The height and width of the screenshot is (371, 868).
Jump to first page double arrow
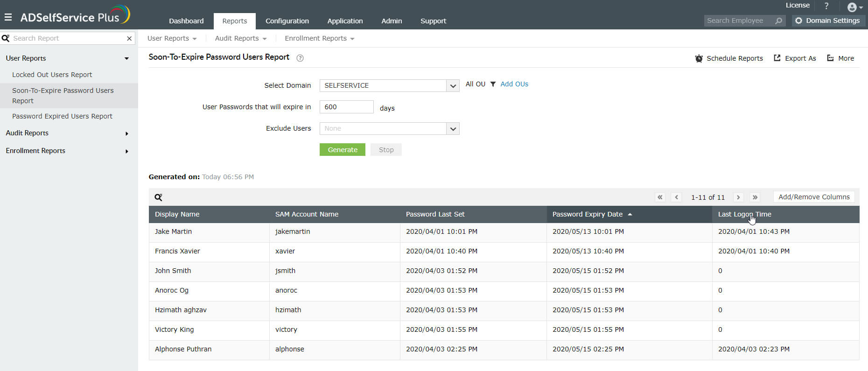click(660, 197)
